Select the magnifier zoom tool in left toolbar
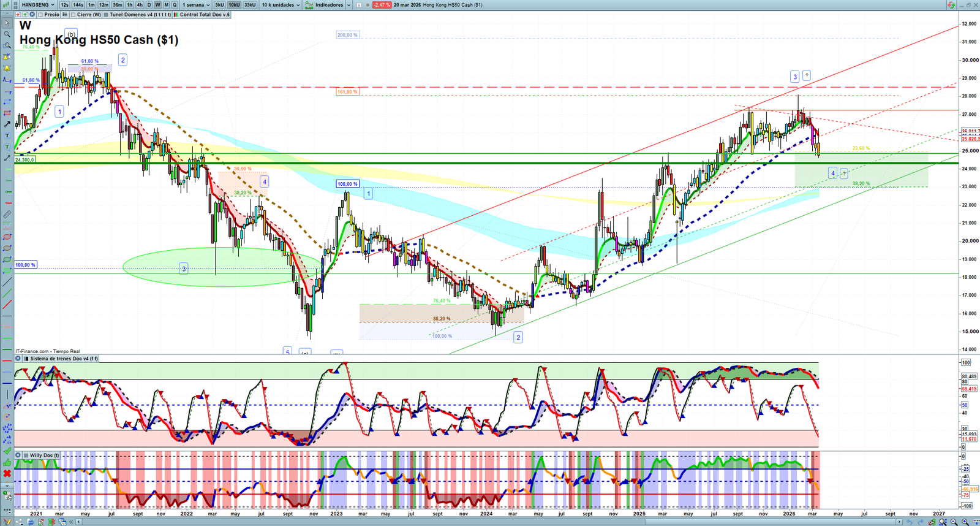The height and width of the screenshot is (526, 980). 7,34
